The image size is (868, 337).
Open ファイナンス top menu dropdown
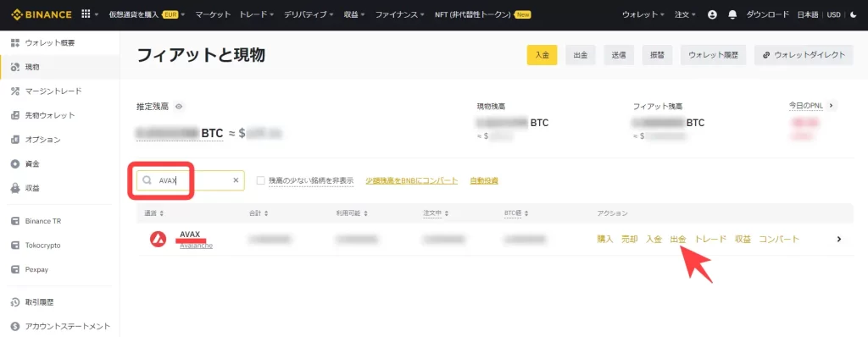coord(400,15)
